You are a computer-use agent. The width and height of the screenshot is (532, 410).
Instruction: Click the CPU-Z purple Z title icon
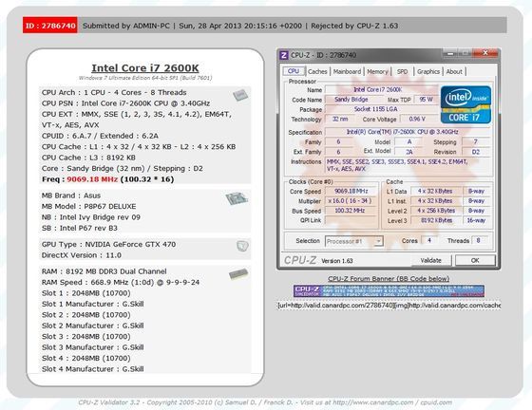[x=284, y=55]
